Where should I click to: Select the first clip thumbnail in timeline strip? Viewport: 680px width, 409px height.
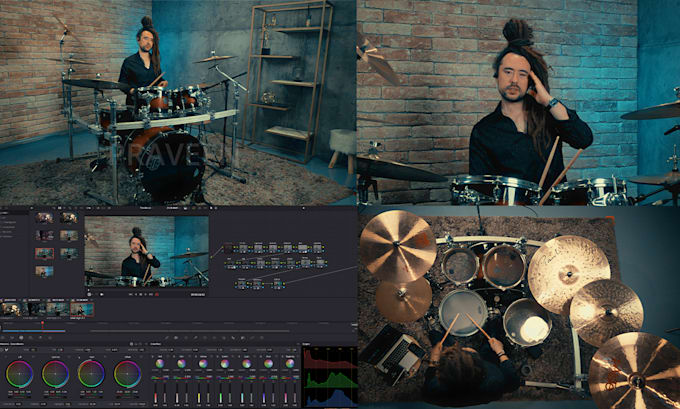click(x=11, y=309)
